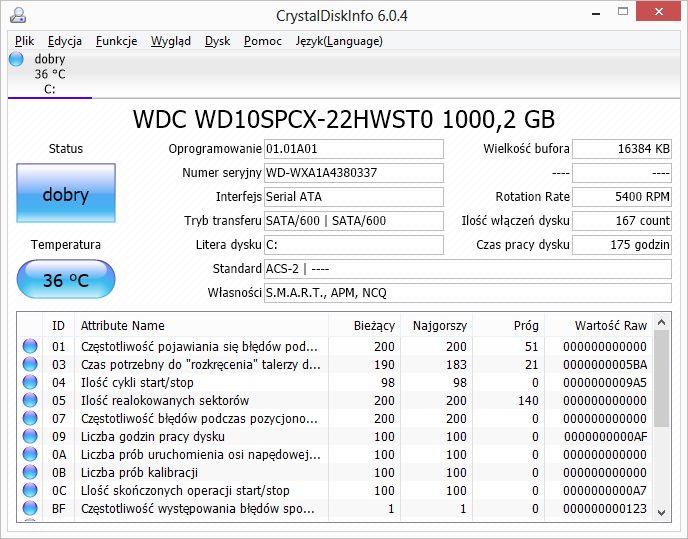Viewport: 688px width, 539px height.
Task: Open the Dysk menu
Action: click(x=217, y=41)
